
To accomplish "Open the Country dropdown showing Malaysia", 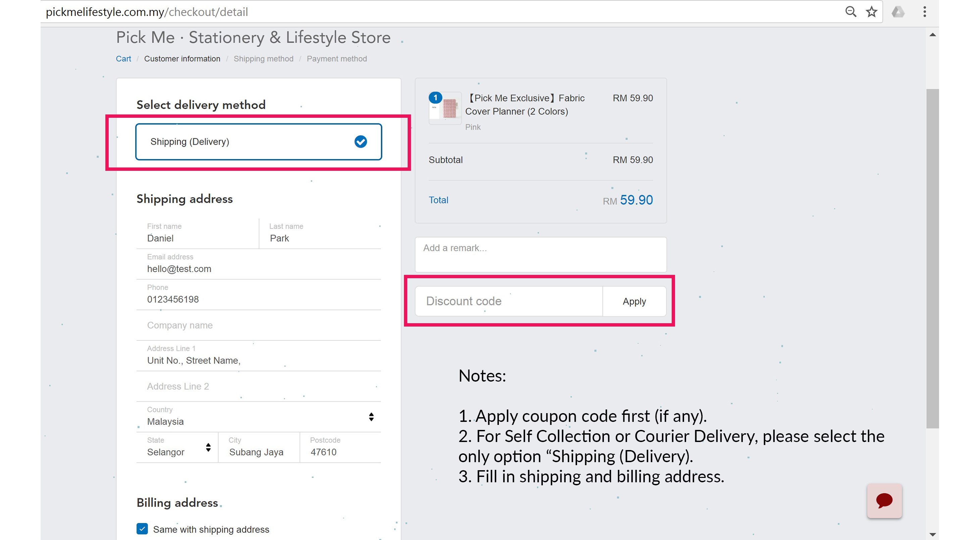I will click(258, 417).
